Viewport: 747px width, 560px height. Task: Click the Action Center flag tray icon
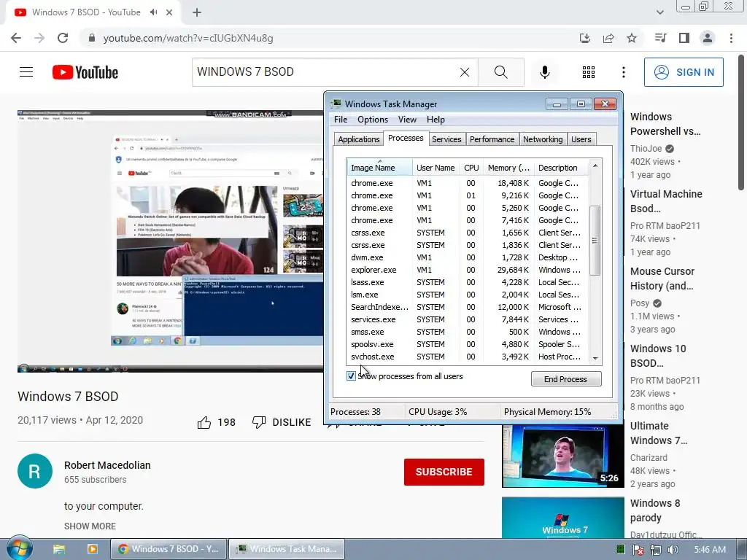[x=638, y=550]
